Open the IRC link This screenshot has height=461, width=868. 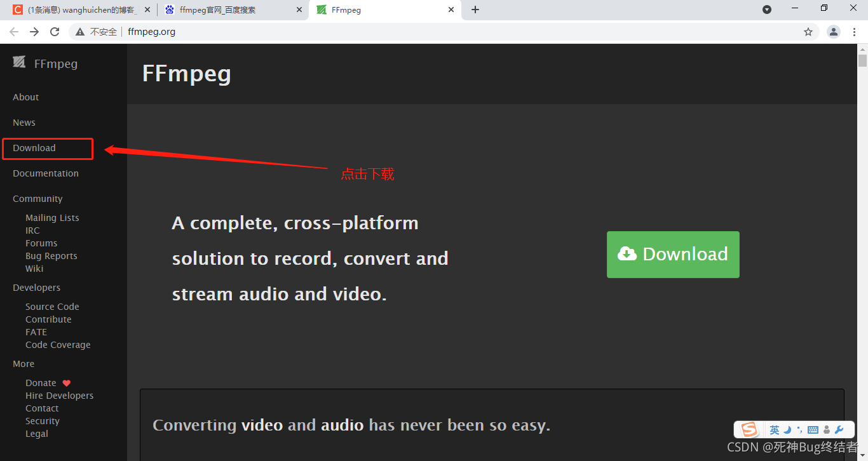32,230
